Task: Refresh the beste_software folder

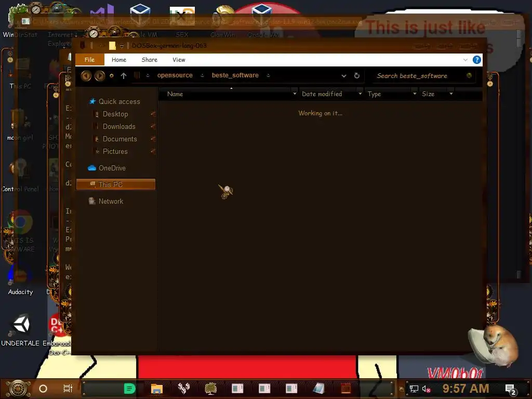Action: point(356,76)
